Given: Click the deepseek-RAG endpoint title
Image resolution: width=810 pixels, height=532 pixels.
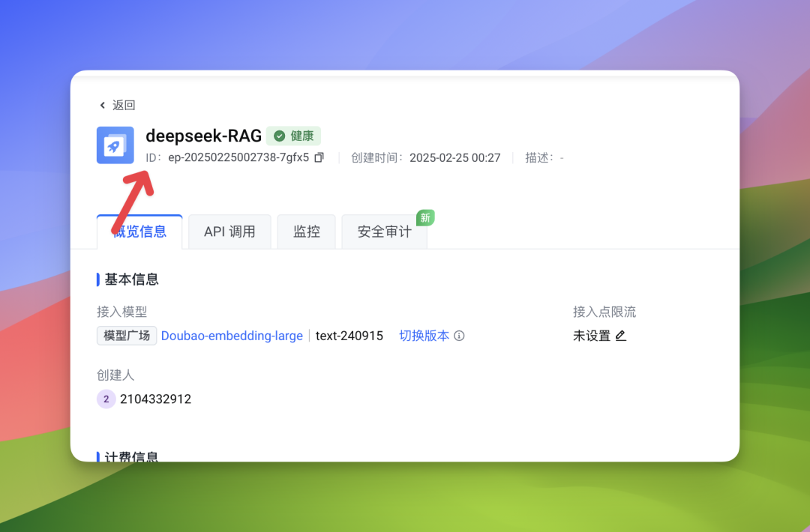Looking at the screenshot, I should click(x=203, y=136).
